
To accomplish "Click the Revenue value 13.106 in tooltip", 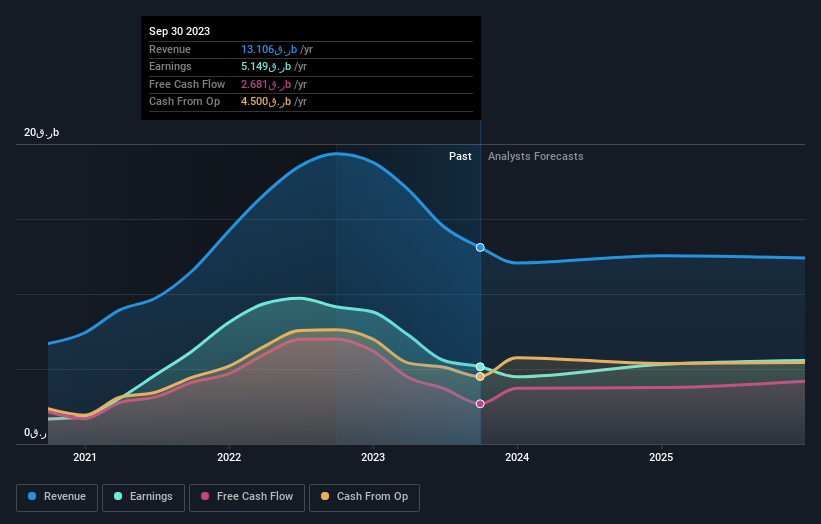I will (x=269, y=50).
